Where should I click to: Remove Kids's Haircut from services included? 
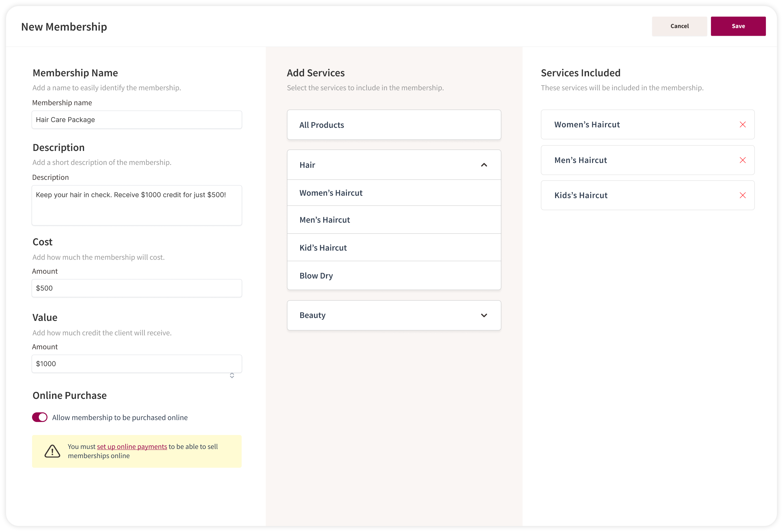click(742, 195)
